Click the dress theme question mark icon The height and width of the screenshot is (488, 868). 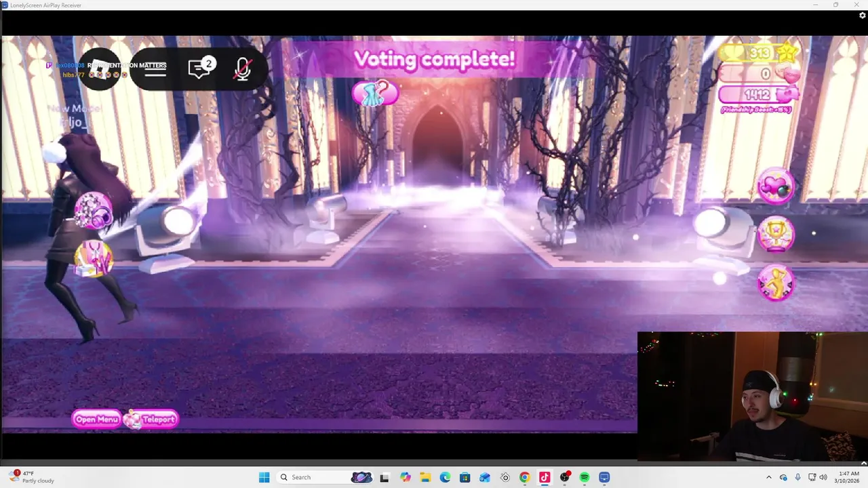(x=375, y=94)
